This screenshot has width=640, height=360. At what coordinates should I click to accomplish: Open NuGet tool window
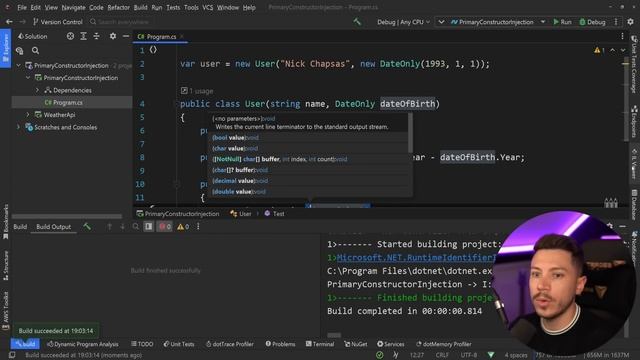(356, 344)
